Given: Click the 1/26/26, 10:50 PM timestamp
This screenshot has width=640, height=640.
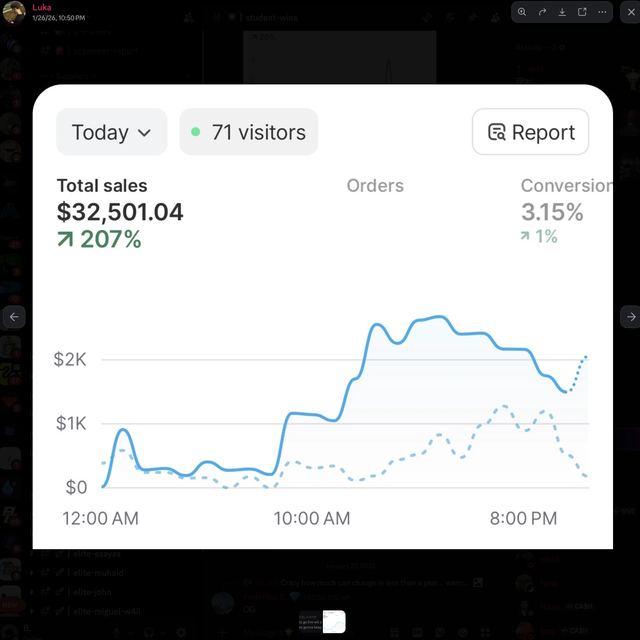Looking at the screenshot, I should (59, 18).
